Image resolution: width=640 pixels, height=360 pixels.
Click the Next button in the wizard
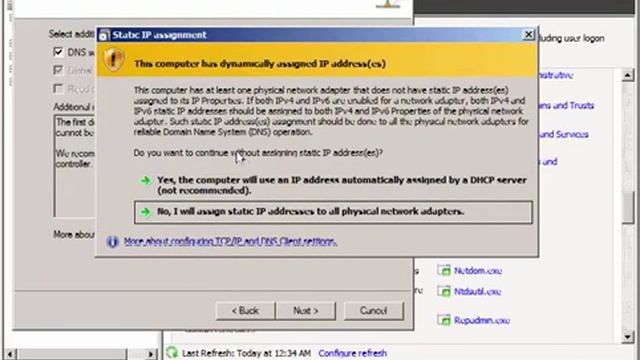306,311
